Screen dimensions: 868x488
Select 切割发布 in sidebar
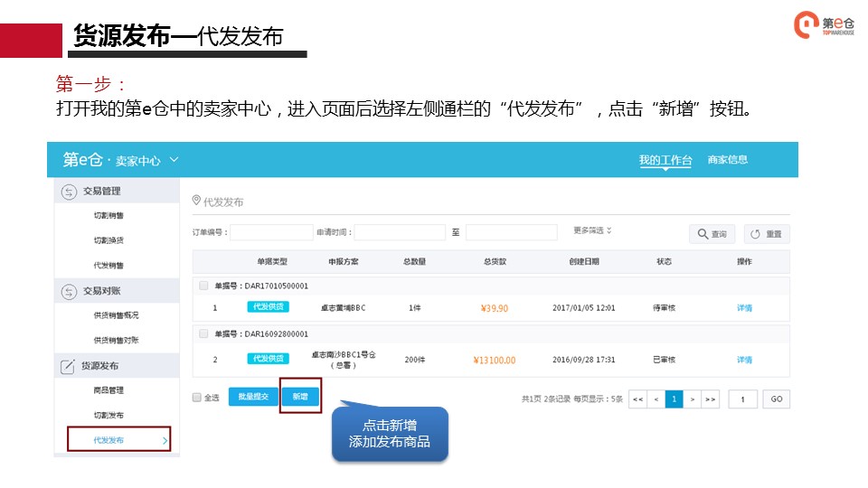(x=108, y=415)
